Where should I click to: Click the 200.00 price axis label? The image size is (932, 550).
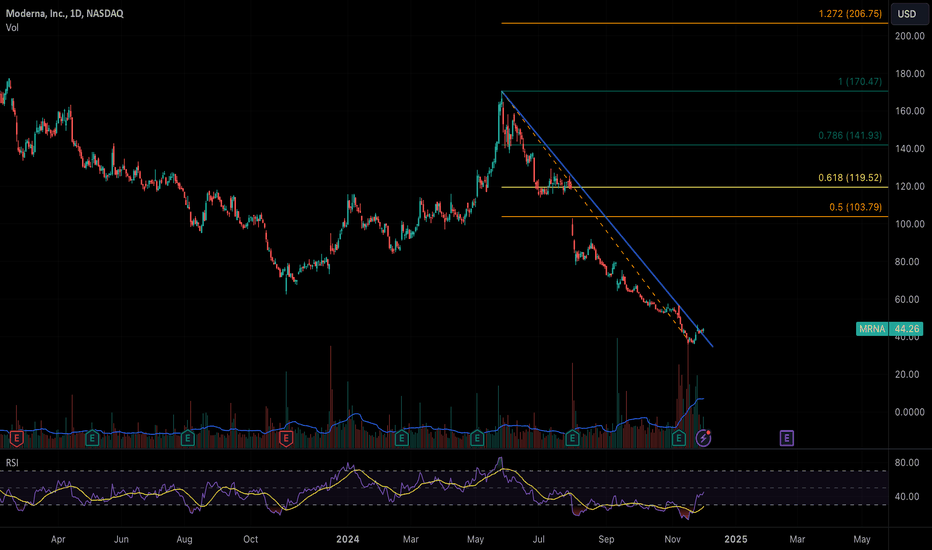(x=910, y=36)
